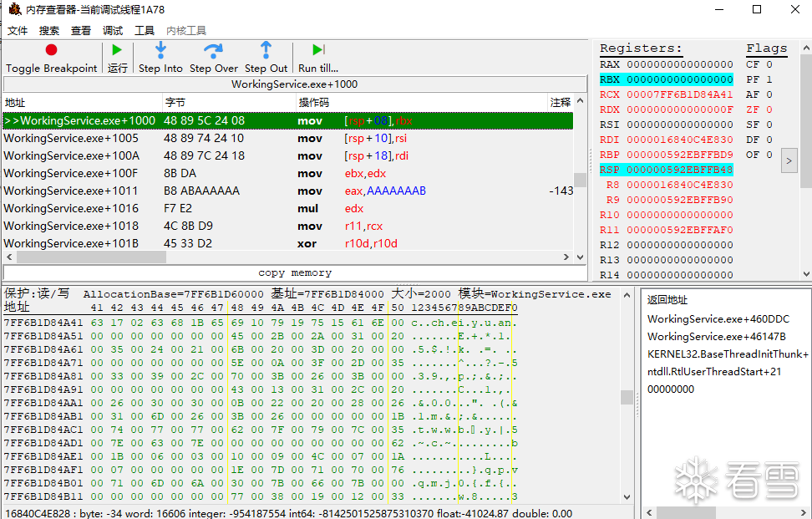Click the Cheat Engine title bar icon
Image resolution: width=812 pixels, height=519 pixels.
coord(14,9)
